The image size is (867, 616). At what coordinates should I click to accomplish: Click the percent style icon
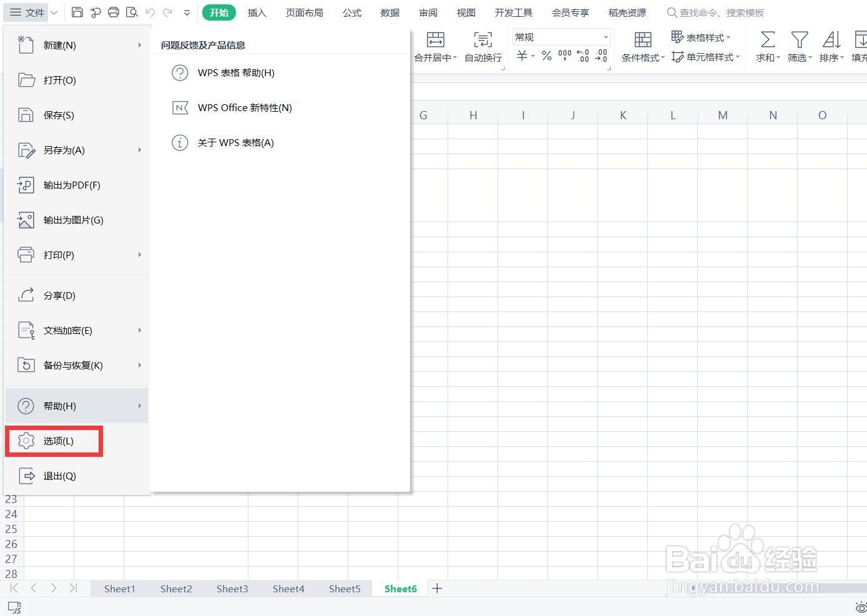(x=547, y=56)
